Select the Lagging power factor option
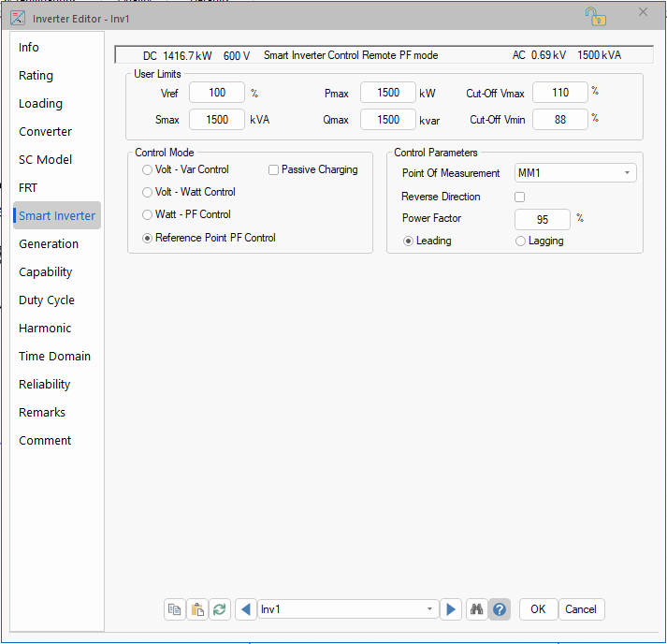 coord(521,241)
